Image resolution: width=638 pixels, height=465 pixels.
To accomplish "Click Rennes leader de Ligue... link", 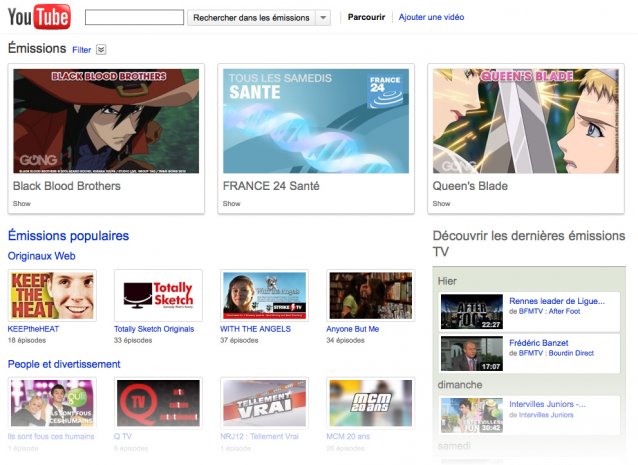I will click(x=557, y=301).
